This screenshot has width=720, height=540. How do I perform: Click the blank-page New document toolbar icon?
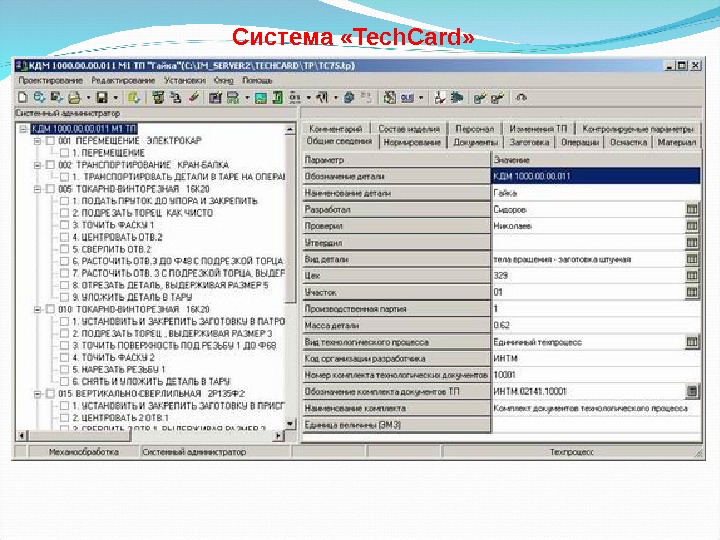(x=22, y=97)
